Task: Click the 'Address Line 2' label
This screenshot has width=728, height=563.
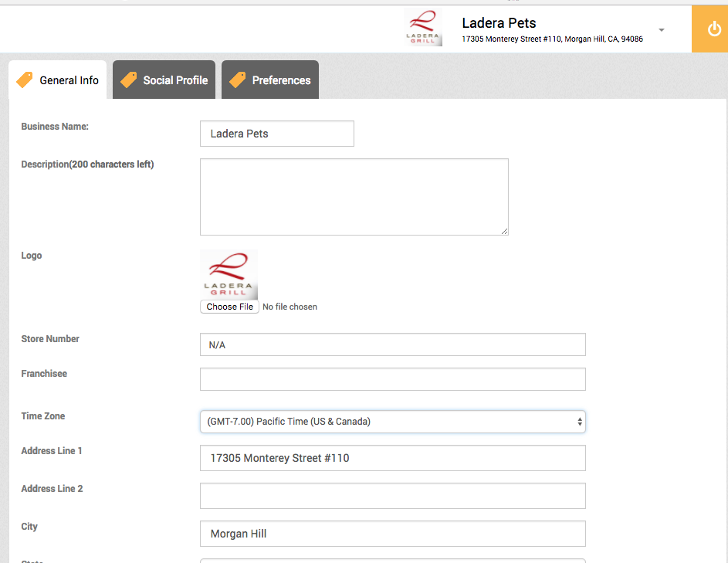Action: click(52, 489)
